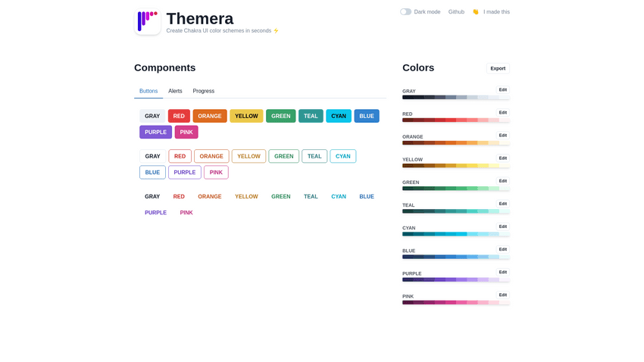Edit the Gray color palette
Image resolution: width=644 pixels, height=362 pixels.
[502, 90]
